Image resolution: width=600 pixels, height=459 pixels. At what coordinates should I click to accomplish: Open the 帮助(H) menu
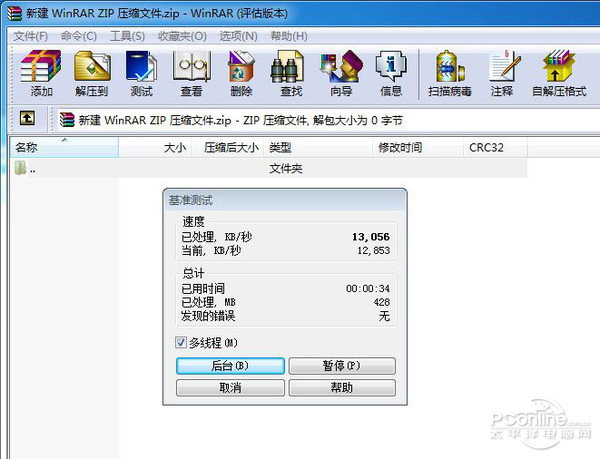tap(289, 36)
